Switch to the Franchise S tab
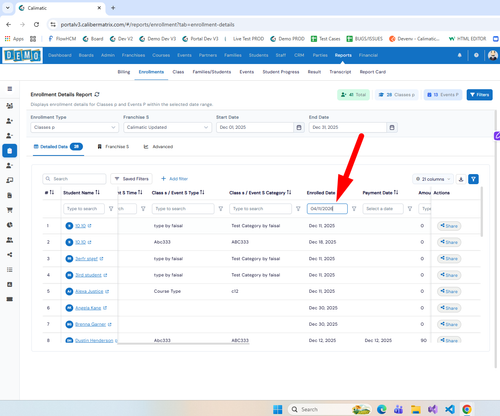 coord(113,147)
